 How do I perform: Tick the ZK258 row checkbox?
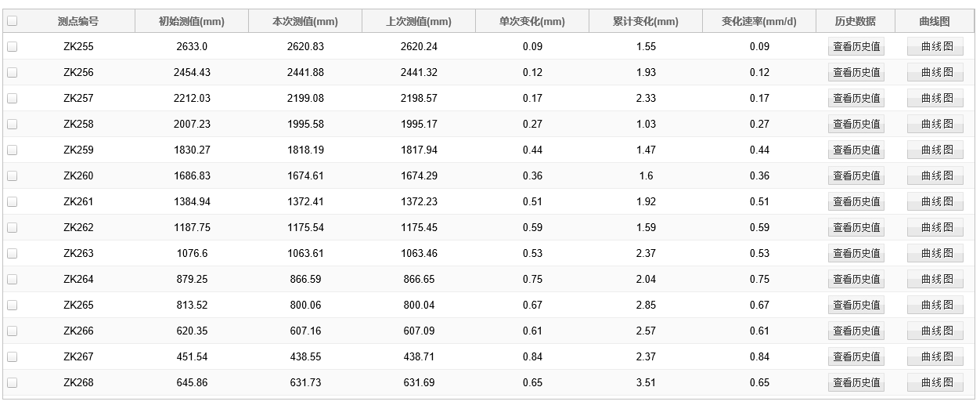click(12, 124)
